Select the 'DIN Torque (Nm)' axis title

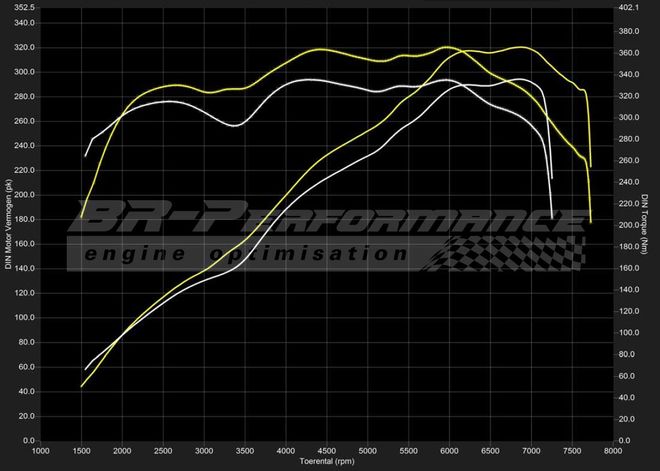click(647, 225)
